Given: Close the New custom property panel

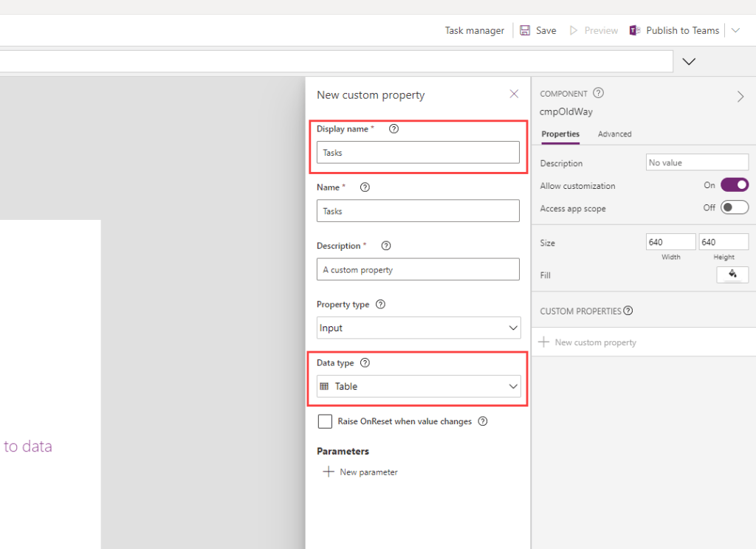Looking at the screenshot, I should click(x=514, y=94).
